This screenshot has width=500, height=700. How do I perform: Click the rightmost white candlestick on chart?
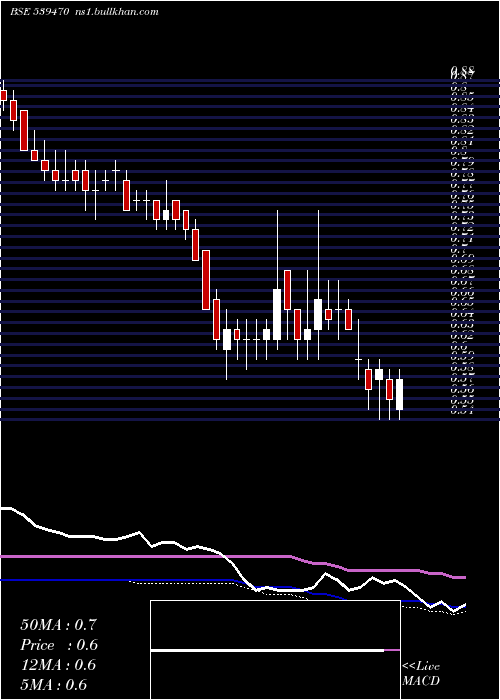click(400, 394)
